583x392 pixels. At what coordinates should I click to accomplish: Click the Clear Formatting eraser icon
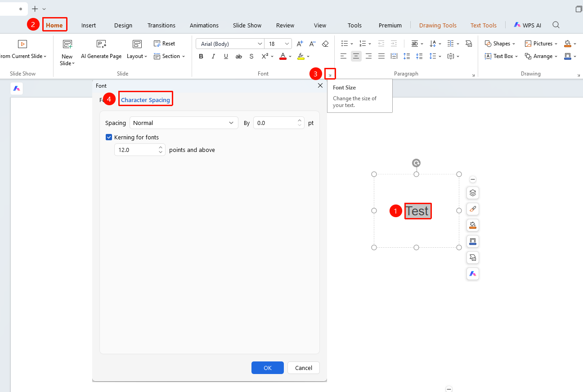[x=325, y=44]
